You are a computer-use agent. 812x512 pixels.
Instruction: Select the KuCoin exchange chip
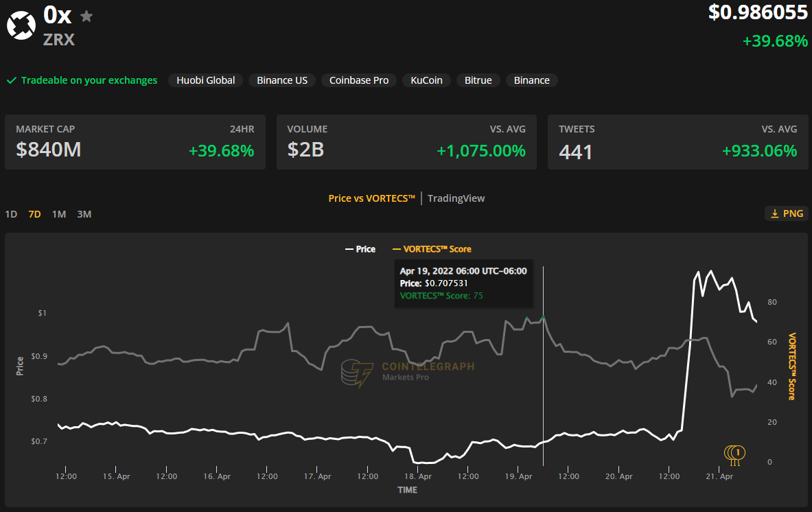tap(426, 80)
